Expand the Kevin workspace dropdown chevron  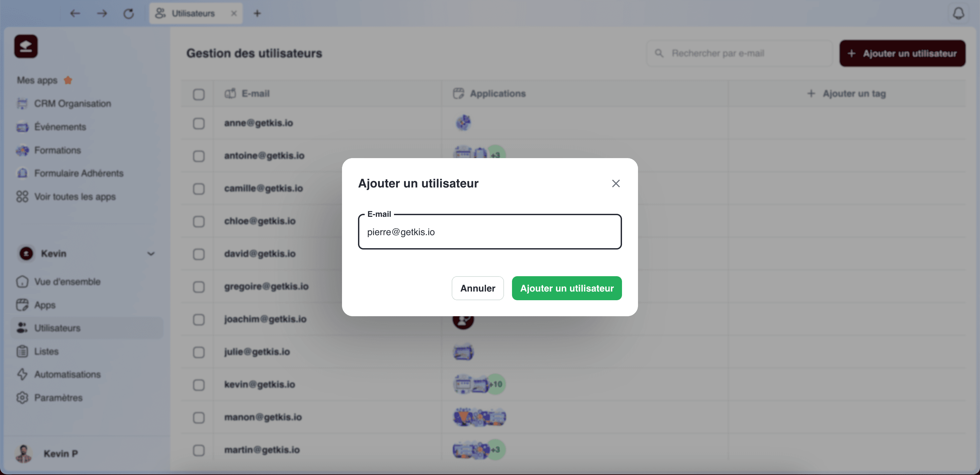pos(151,254)
